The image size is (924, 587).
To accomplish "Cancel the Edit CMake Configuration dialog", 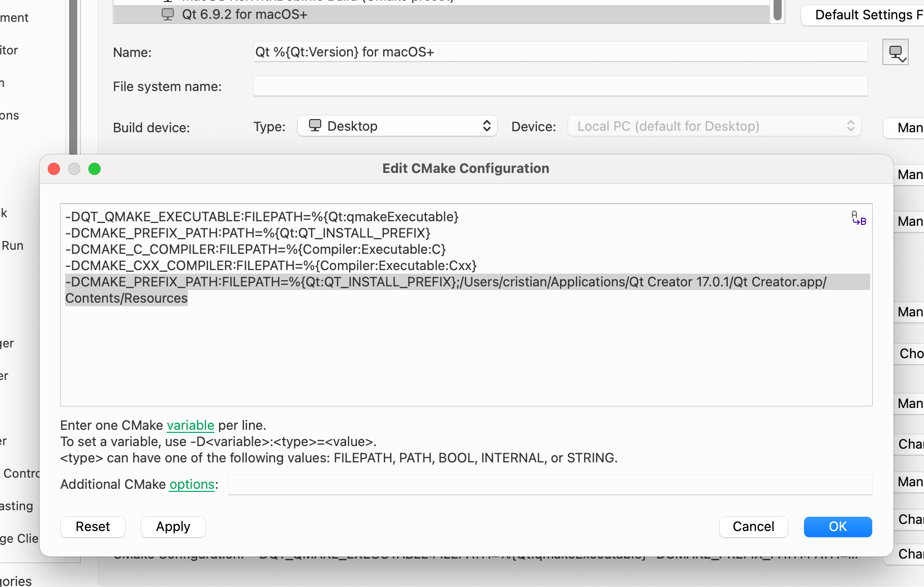I will pyautogui.click(x=753, y=526).
